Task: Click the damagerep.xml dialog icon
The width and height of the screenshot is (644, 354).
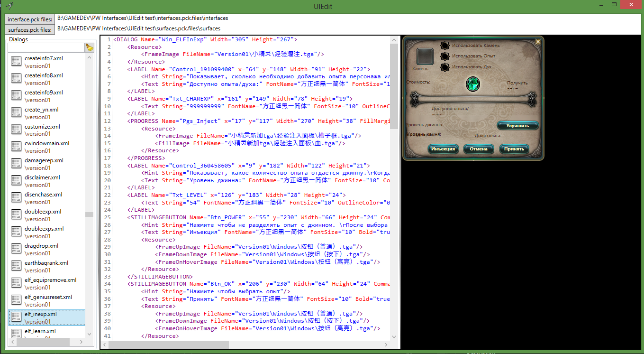Action: click(x=16, y=164)
